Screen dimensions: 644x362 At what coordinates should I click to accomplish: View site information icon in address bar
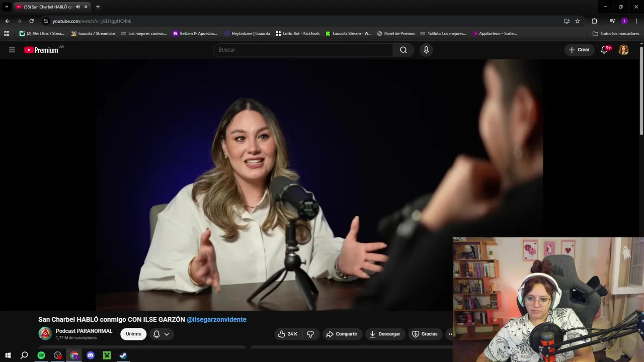(46, 21)
